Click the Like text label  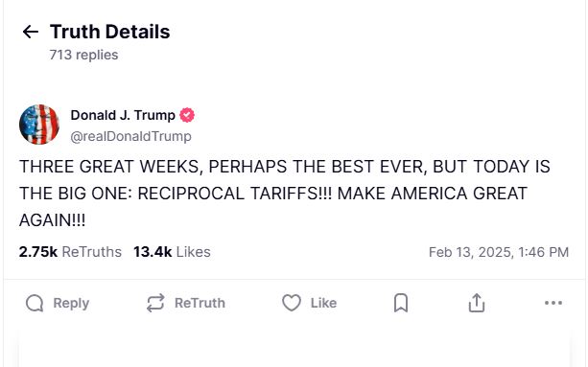[323, 303]
